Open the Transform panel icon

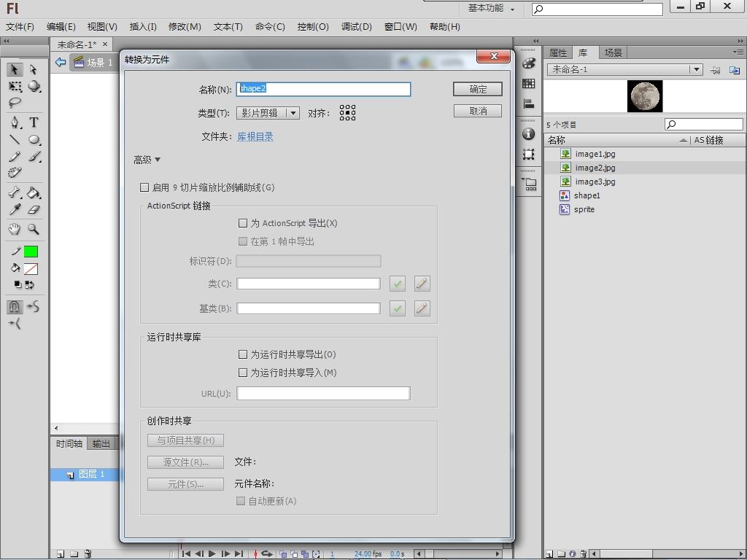point(529,155)
